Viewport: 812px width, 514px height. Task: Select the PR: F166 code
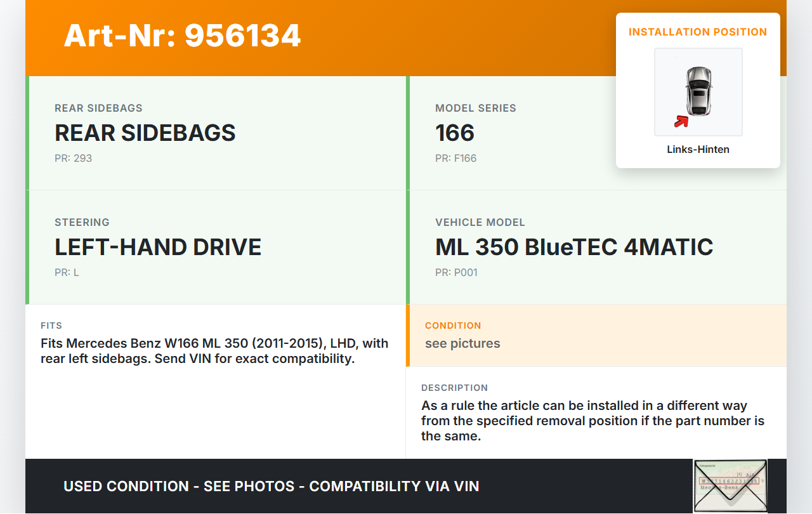[x=456, y=158]
